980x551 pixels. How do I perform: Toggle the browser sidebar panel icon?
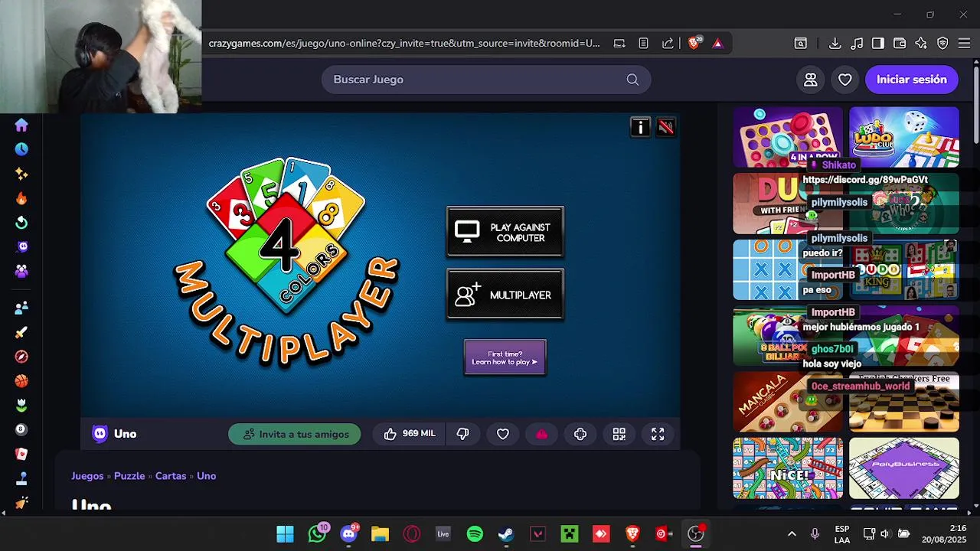[878, 44]
